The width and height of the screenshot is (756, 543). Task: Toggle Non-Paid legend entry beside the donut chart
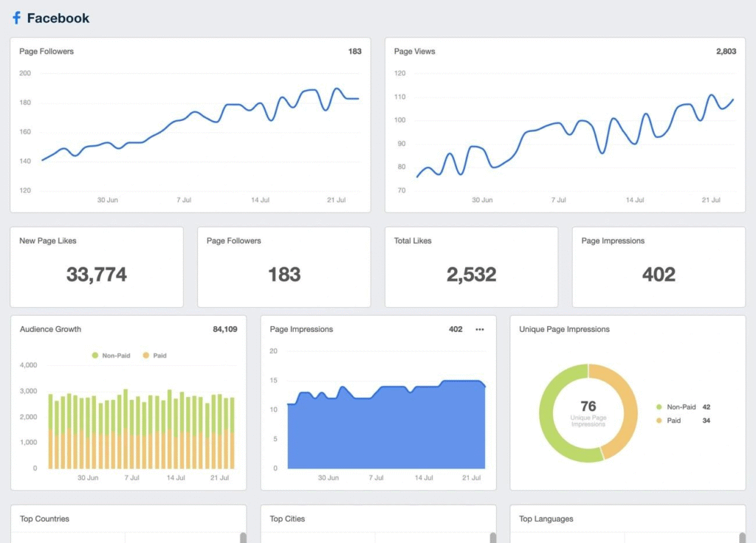676,407
